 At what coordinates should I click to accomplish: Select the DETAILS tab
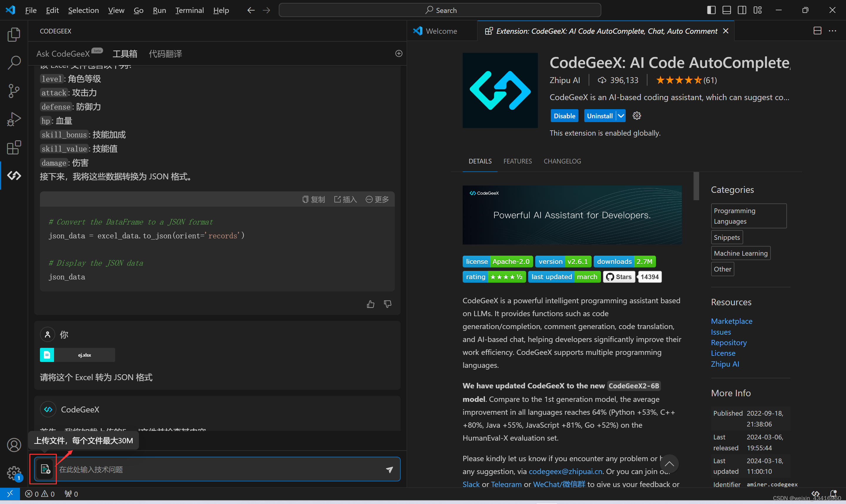point(480,161)
